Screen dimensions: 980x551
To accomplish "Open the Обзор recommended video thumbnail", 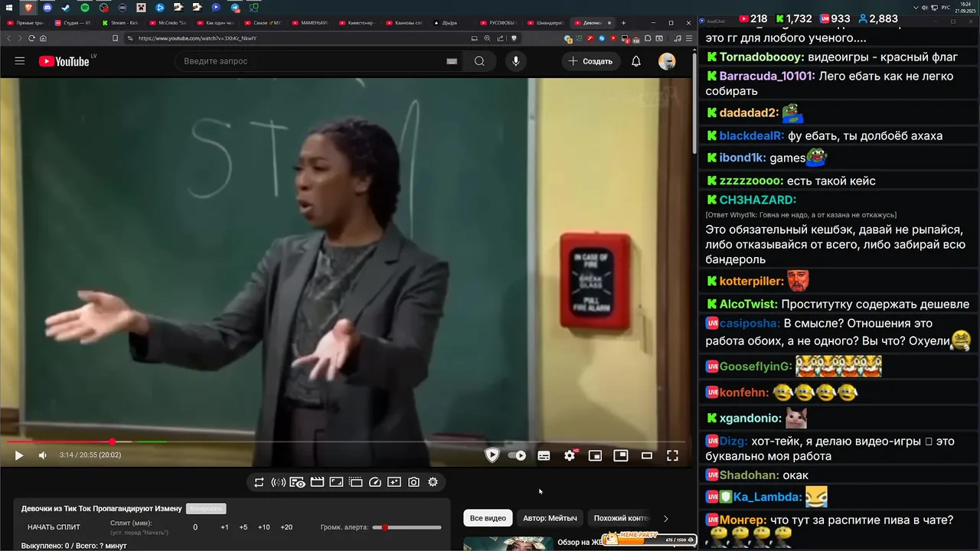I will 508,543.
